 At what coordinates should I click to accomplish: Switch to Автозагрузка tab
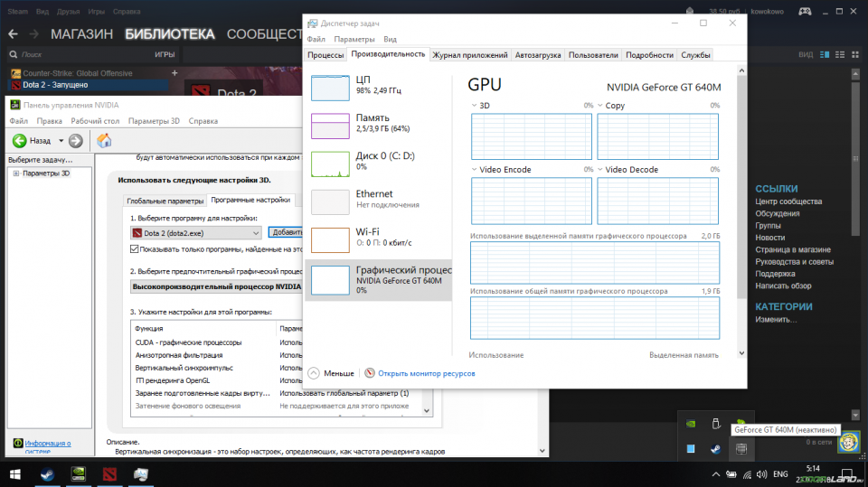click(537, 55)
